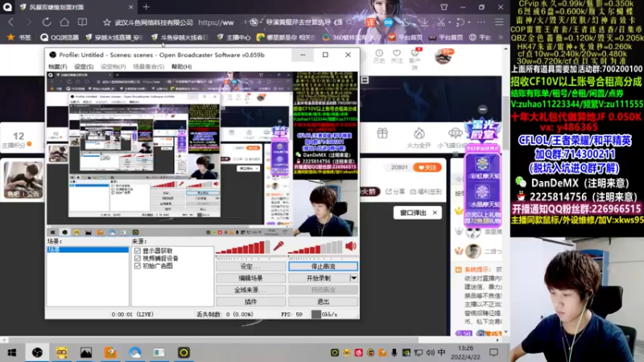Viewport: 644px width, 362px height.
Task: Click the 火力全开 flame icon
Action: point(419,137)
